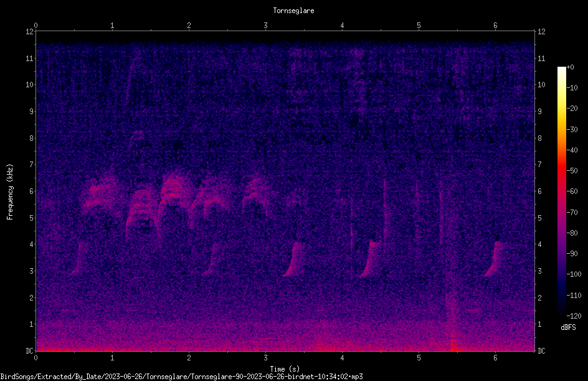Click the rising chirp near 3.4 seconds at 3–4 kHz
This screenshot has height=381, width=588.
coord(295,259)
